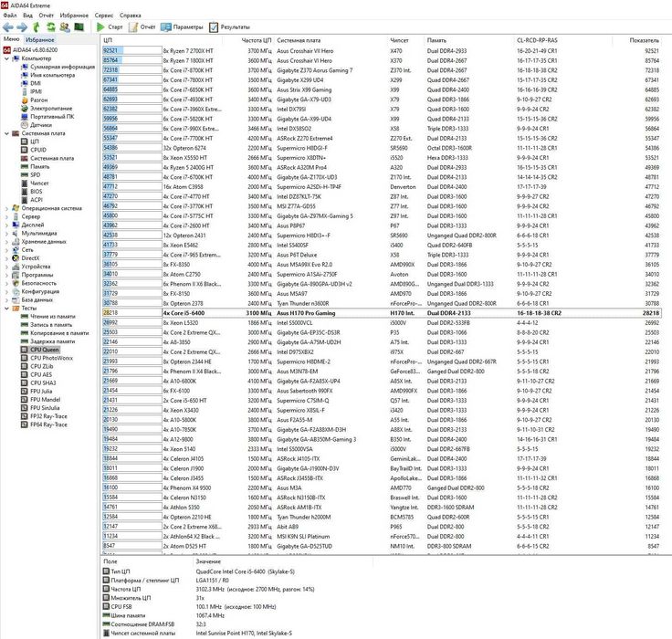Open the users icon in the toolbar
The width and height of the screenshot is (672, 639).
click(x=65, y=27)
